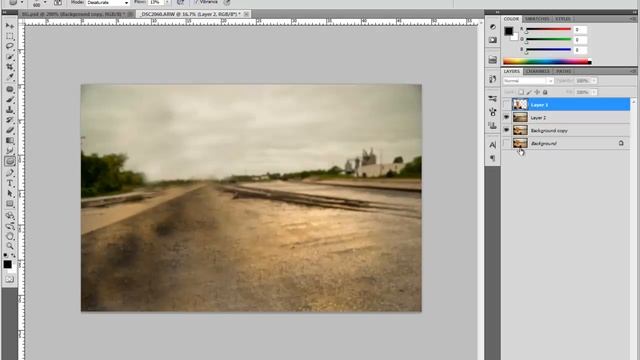Open the Layers panel options menu
The image size is (640, 360).
633,71
